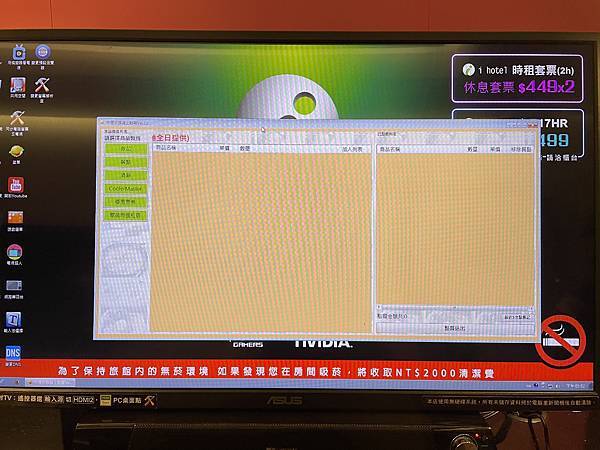Open the hammer-and-wrench icon above the lemon icon

17,118
